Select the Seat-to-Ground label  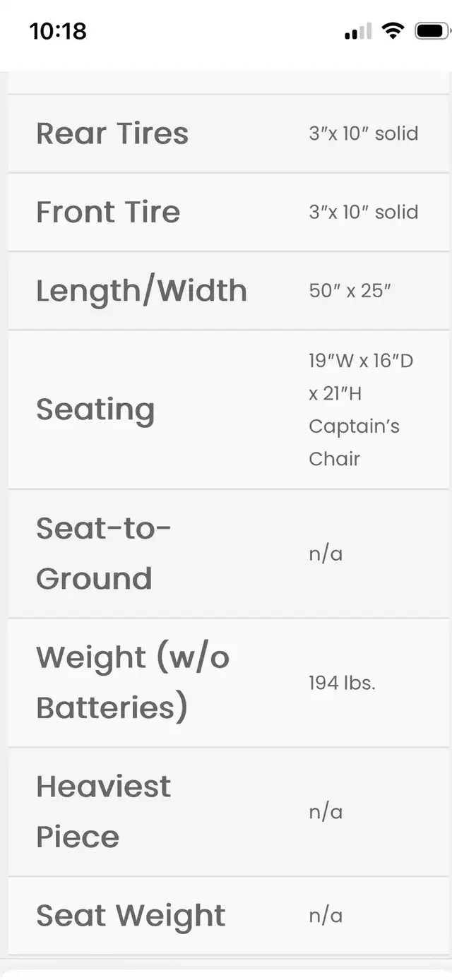coord(103,553)
